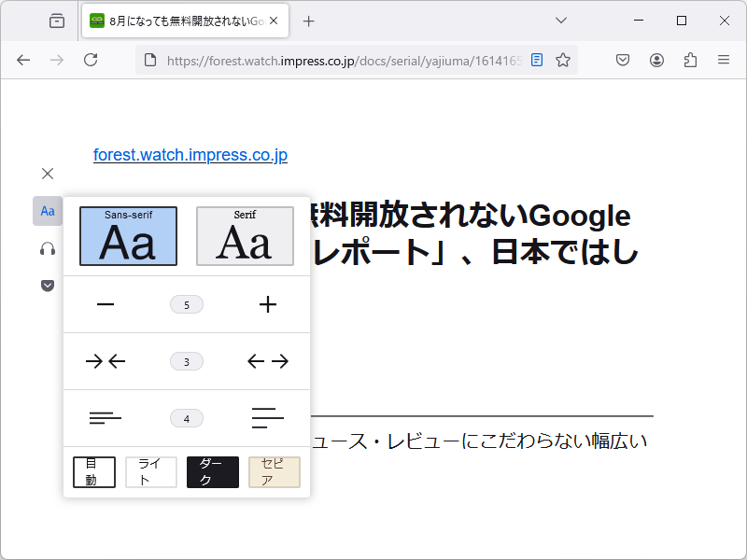The image size is (747, 560).
Task: Open the Firefox application menu
Action: (x=724, y=59)
